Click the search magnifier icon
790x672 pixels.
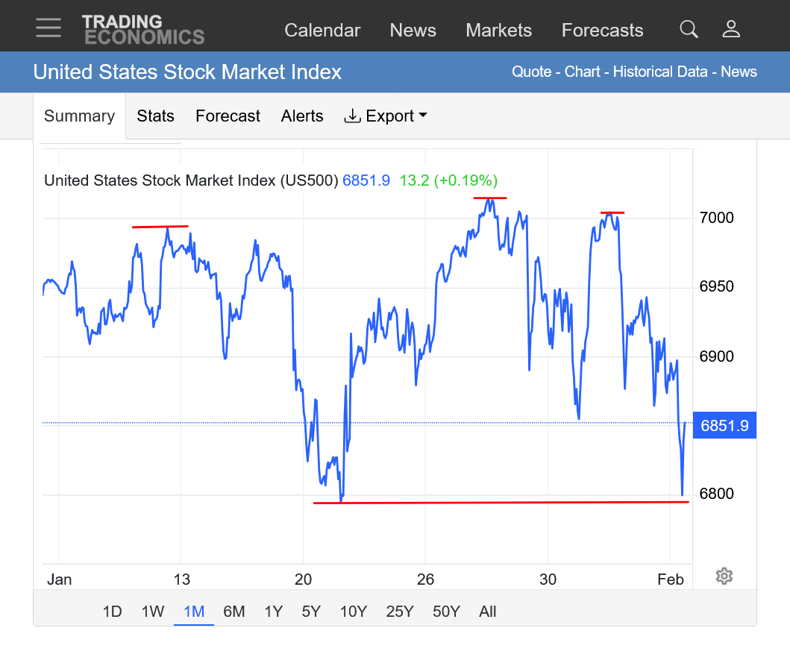[689, 29]
